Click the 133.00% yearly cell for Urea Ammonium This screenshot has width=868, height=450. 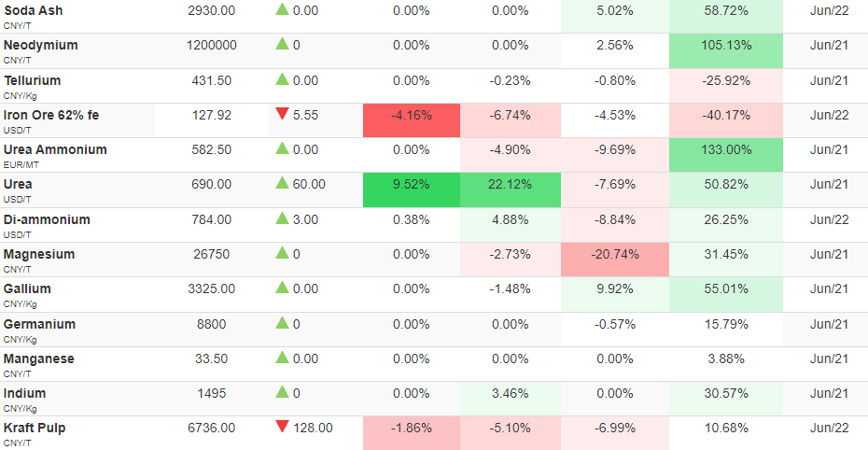pos(726,155)
